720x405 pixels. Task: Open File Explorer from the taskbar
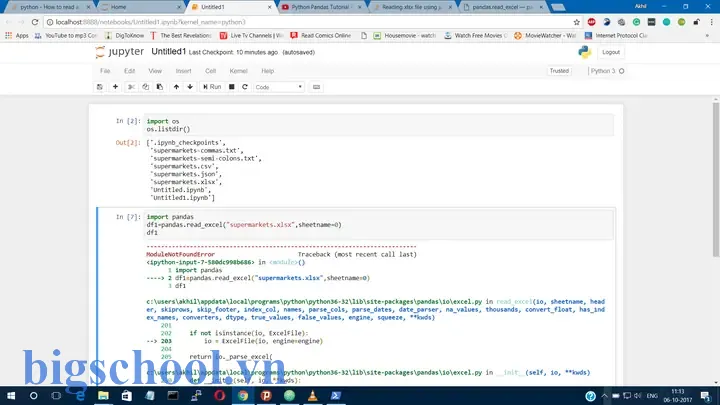103,395
